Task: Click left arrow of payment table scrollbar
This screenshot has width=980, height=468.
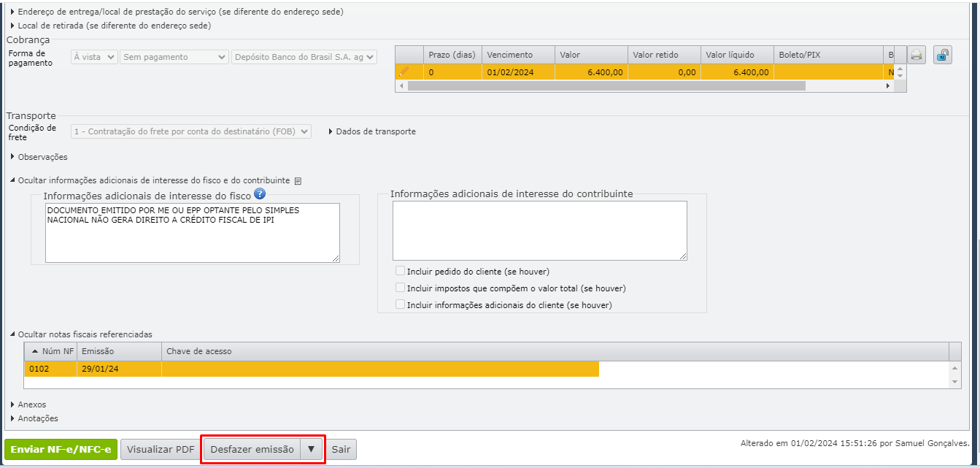Action: coord(401,85)
